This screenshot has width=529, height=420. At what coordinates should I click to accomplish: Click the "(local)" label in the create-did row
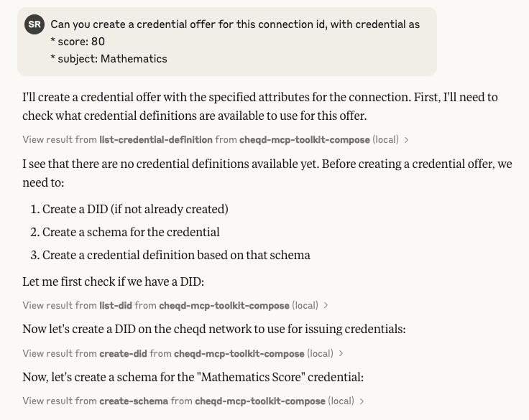pyautogui.click(x=320, y=353)
